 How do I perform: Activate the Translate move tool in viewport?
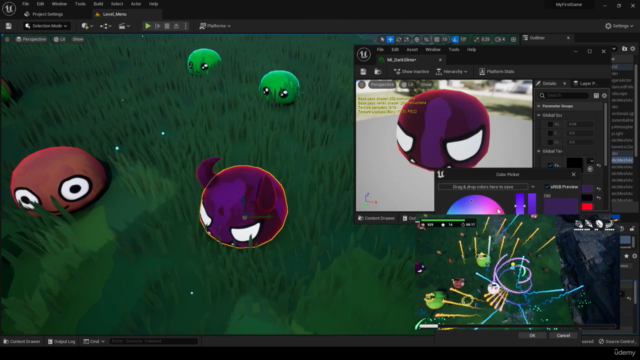coord(390,39)
